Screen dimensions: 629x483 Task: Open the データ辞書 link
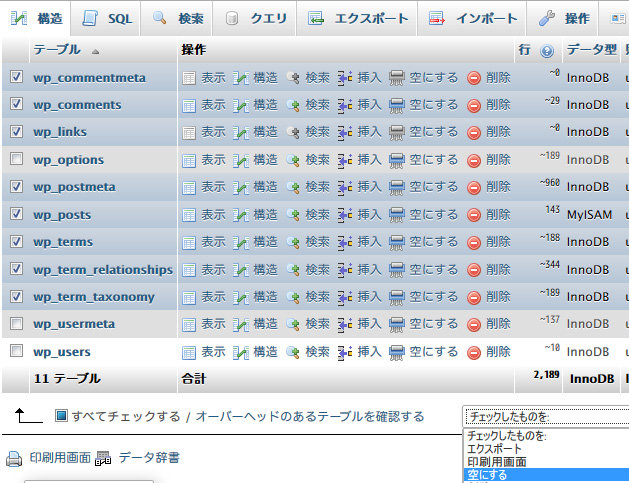pyautogui.click(x=149, y=458)
